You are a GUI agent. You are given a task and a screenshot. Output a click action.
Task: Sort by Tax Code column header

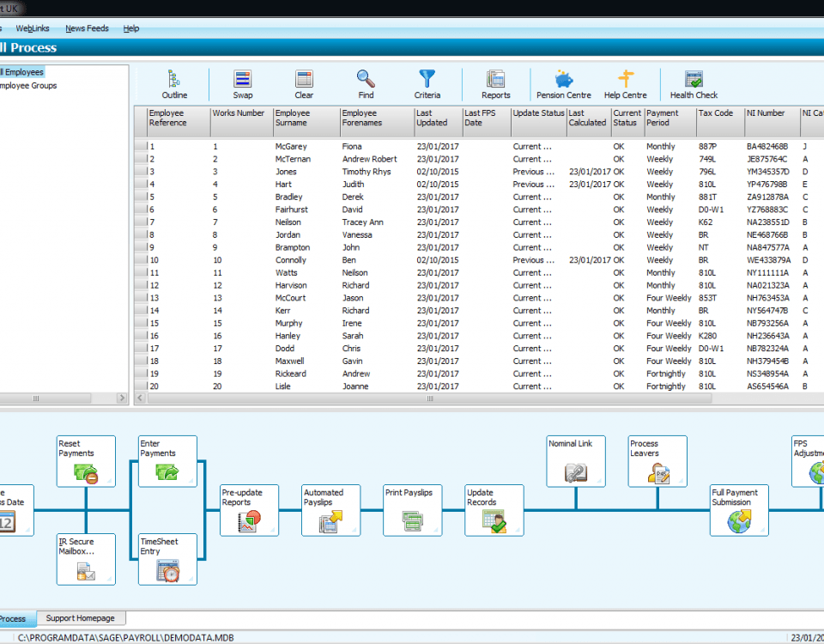pos(720,122)
